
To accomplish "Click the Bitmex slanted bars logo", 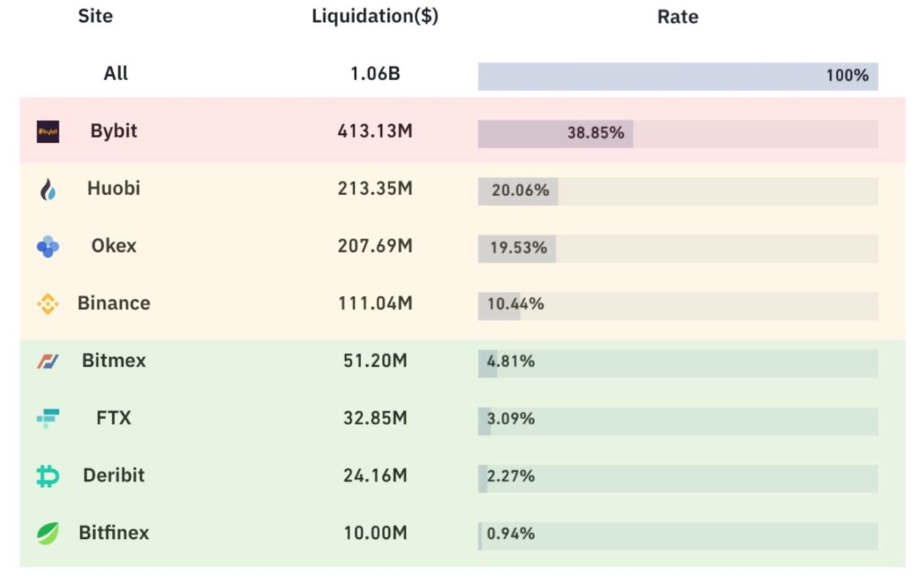I will tap(48, 361).
